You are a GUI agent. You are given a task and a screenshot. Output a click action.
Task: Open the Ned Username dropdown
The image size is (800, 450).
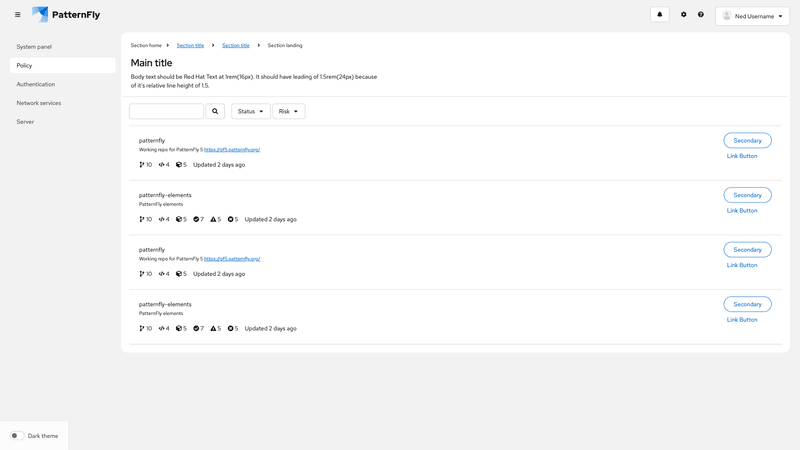point(753,16)
